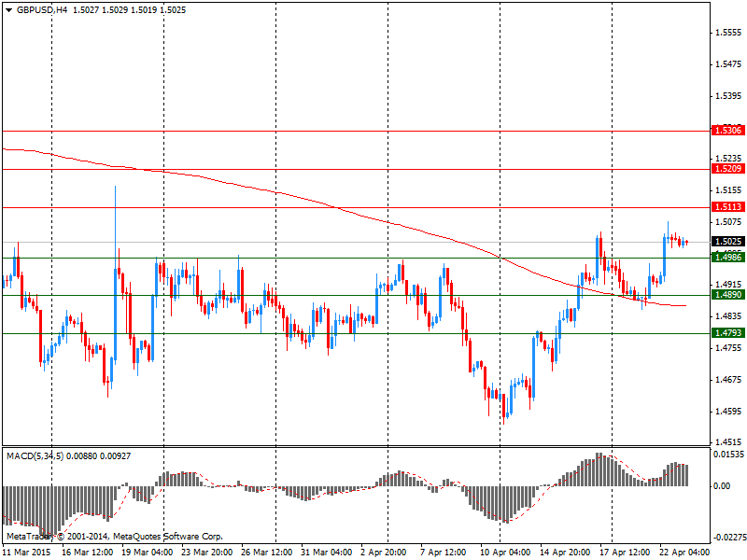The height and width of the screenshot is (560, 747).
Task: Select the 1.4986 green support price label
Action: tap(728, 258)
